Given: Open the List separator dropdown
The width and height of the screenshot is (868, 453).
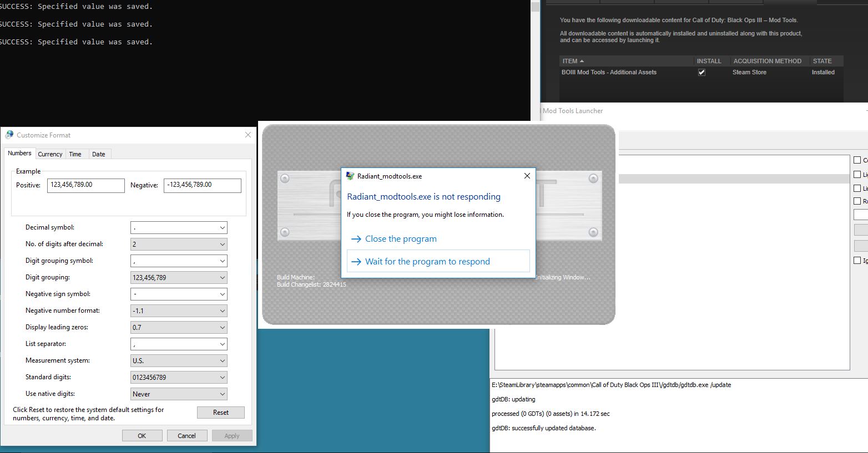Looking at the screenshot, I should click(x=179, y=344).
